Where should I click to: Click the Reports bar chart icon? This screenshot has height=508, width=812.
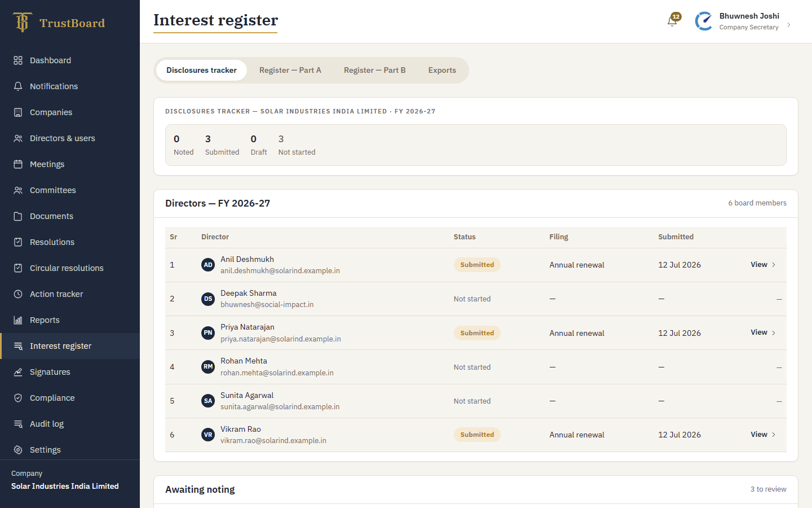click(x=18, y=320)
